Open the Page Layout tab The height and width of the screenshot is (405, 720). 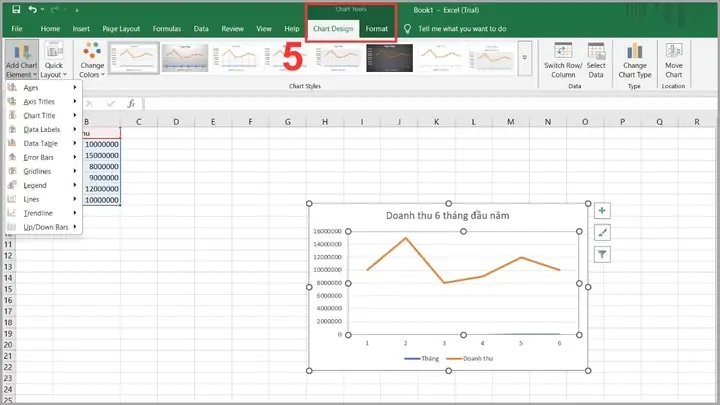121,28
